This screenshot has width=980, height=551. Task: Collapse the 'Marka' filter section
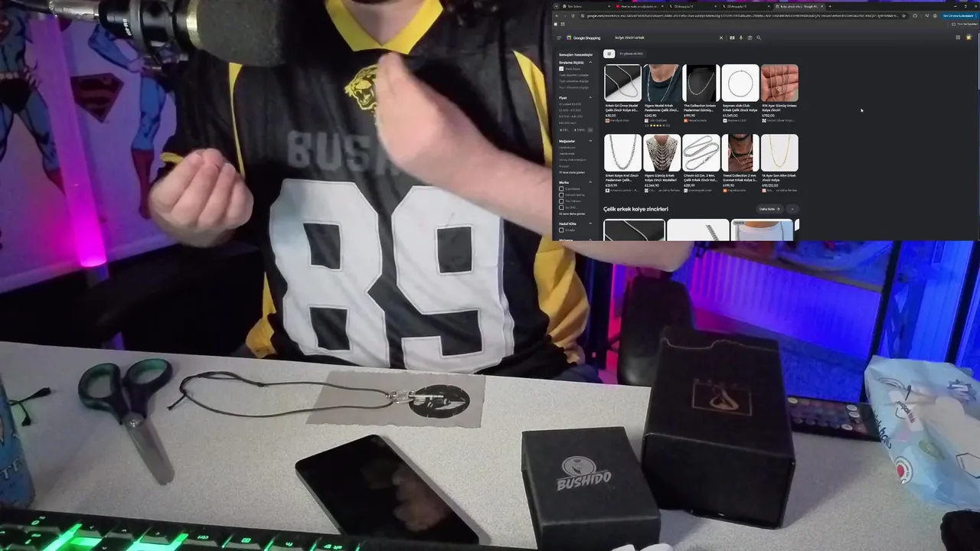coord(590,182)
